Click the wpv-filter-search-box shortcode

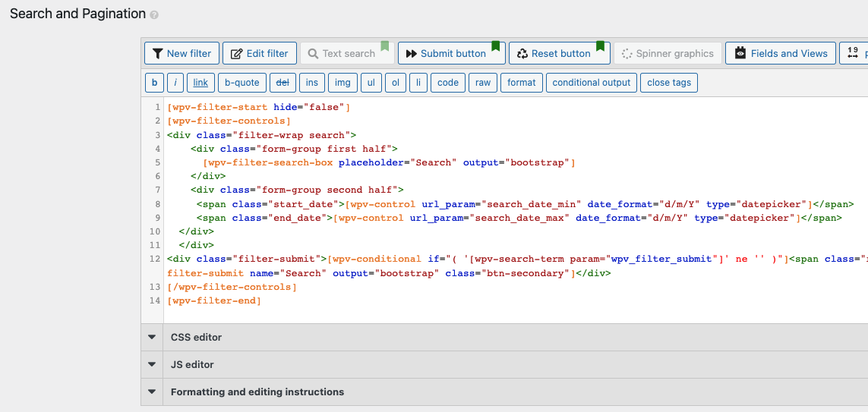click(389, 162)
